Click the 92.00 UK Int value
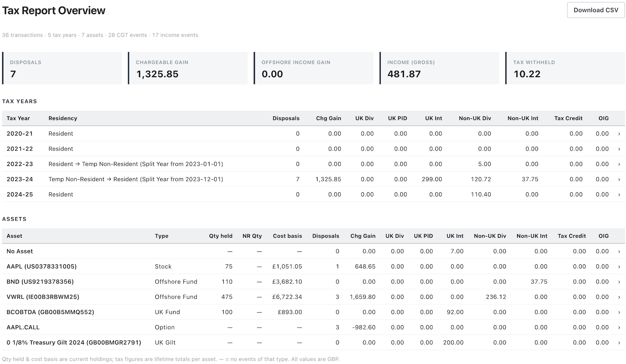 (455, 312)
